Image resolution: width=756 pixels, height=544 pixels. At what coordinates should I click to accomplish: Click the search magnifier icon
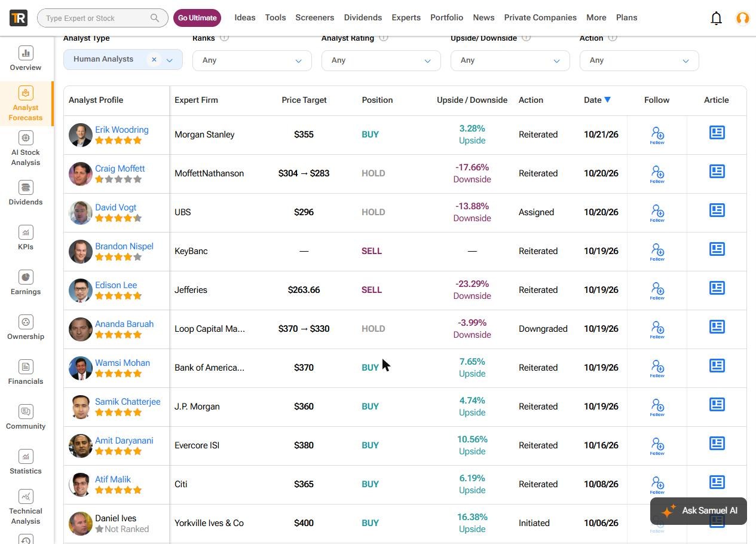tap(155, 18)
